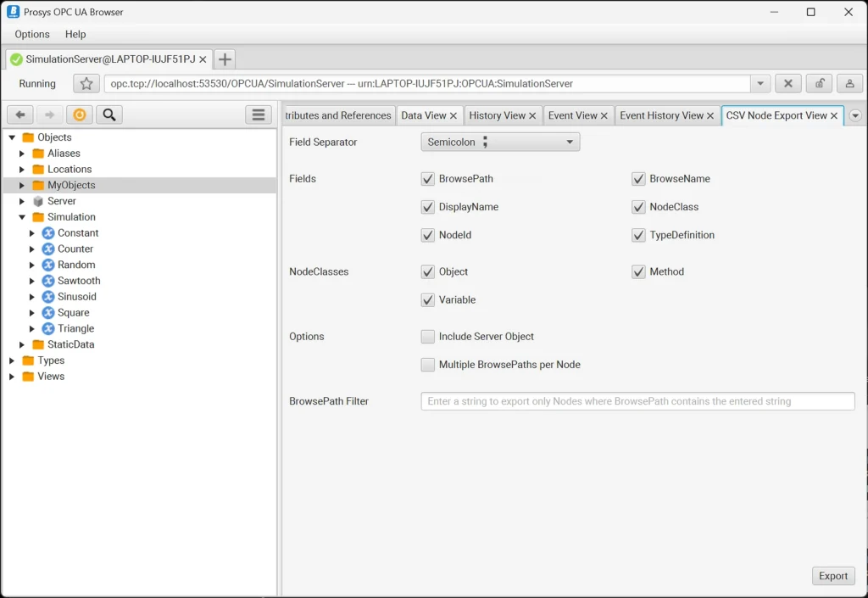Open the Options menu

click(31, 34)
